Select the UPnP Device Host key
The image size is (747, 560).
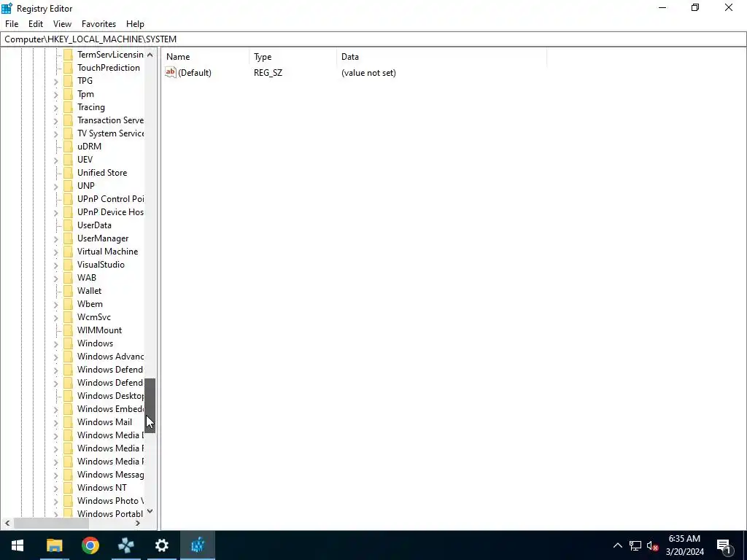click(x=110, y=212)
